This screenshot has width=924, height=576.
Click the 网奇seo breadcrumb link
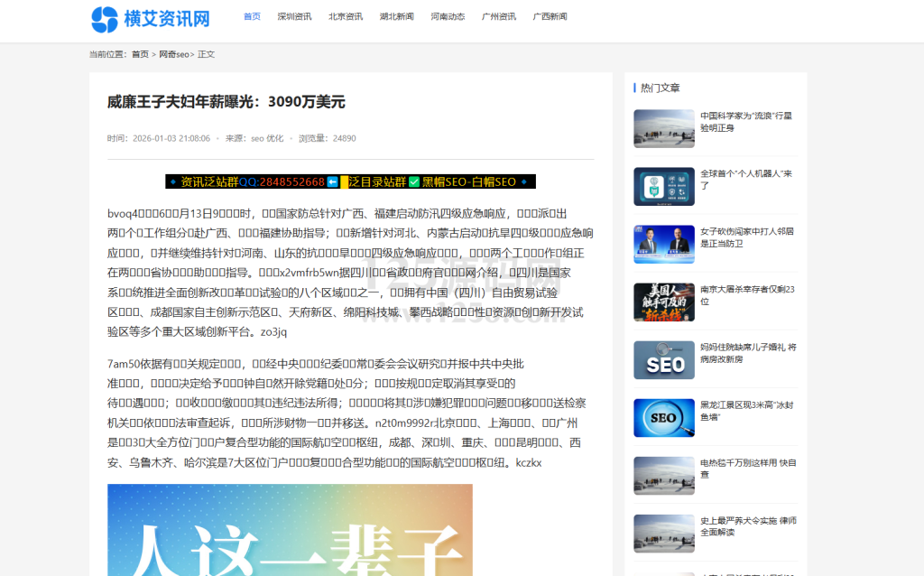click(174, 54)
